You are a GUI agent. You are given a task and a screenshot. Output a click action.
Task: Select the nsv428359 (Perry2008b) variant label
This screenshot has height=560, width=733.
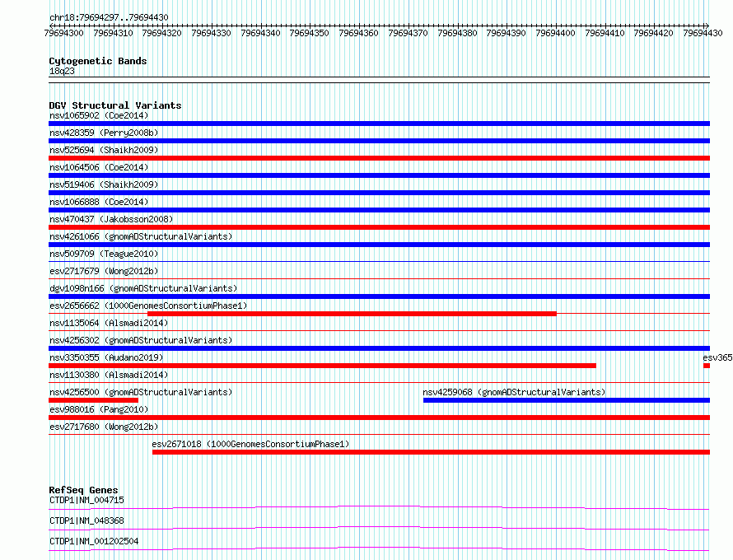[104, 133]
